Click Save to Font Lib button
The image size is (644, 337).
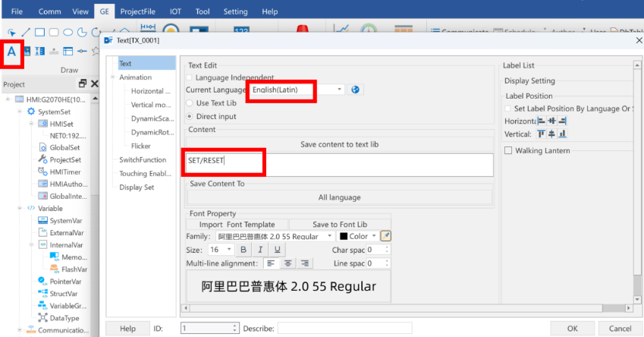tap(340, 225)
